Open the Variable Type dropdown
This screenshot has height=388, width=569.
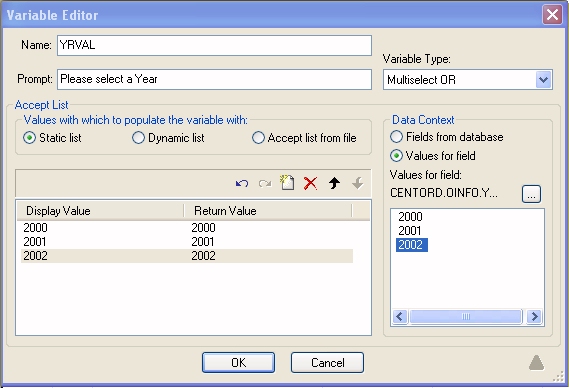(543, 79)
